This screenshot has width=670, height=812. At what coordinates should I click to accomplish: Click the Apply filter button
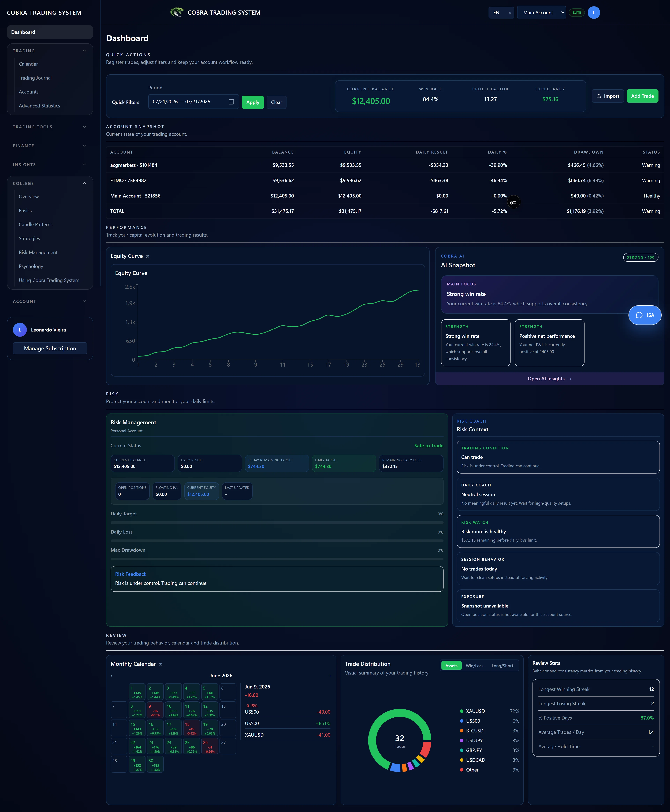253,102
